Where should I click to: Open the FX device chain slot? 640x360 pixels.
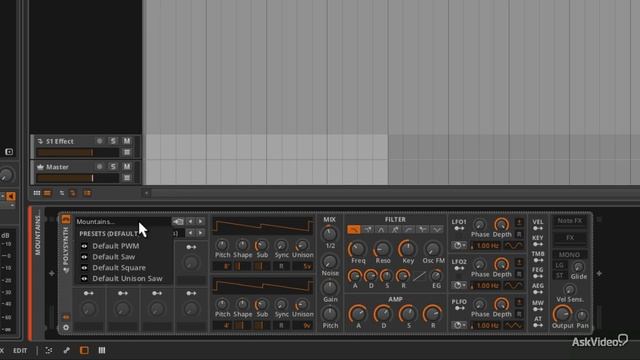570,238
